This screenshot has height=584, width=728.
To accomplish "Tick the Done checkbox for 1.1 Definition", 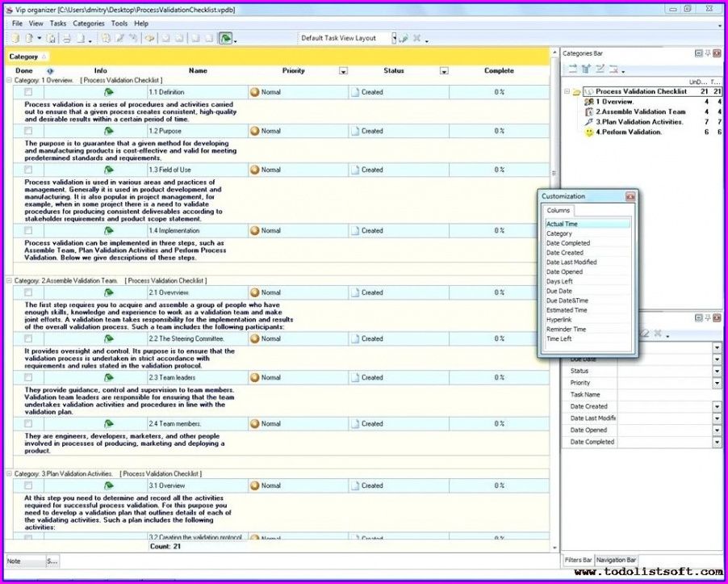I will coord(28,92).
